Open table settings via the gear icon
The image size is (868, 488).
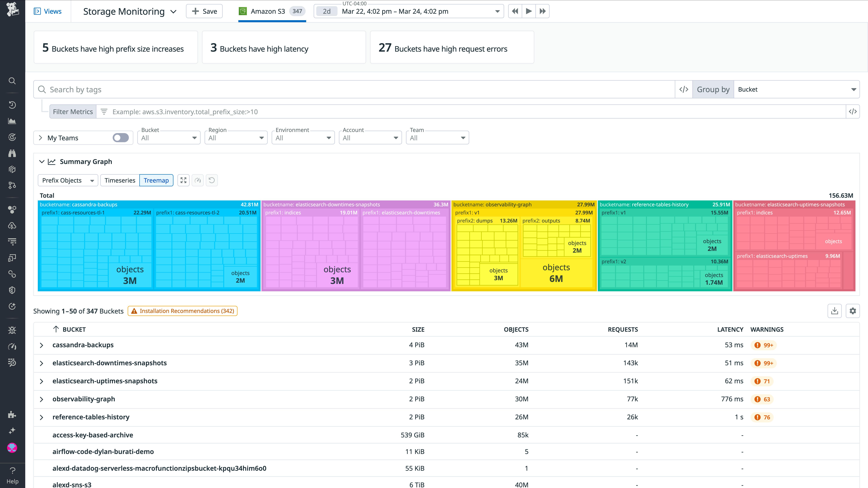click(x=853, y=311)
